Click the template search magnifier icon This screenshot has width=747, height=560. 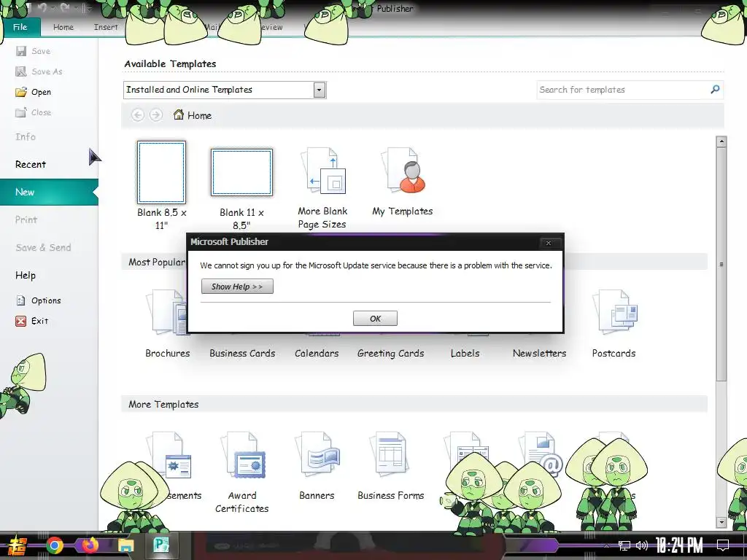[x=715, y=90]
